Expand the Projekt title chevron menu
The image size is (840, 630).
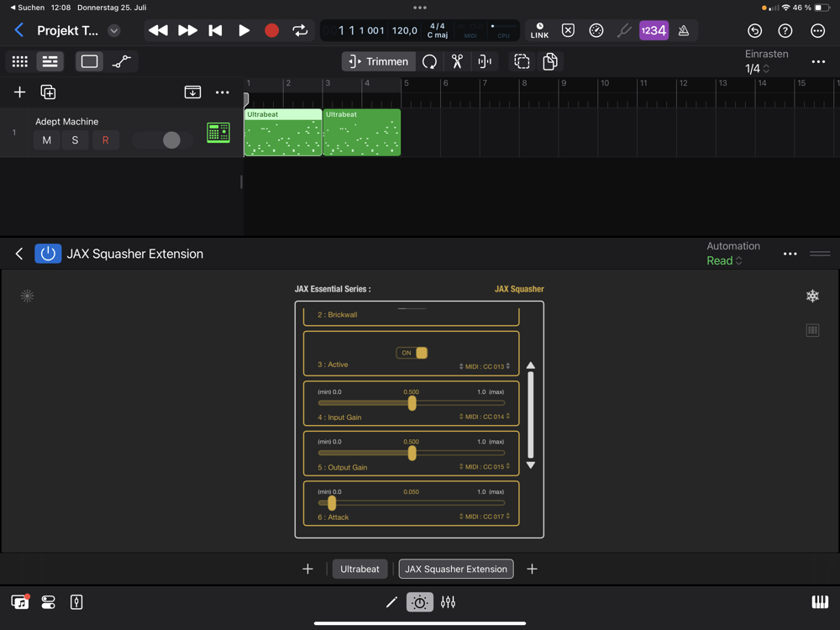(114, 30)
